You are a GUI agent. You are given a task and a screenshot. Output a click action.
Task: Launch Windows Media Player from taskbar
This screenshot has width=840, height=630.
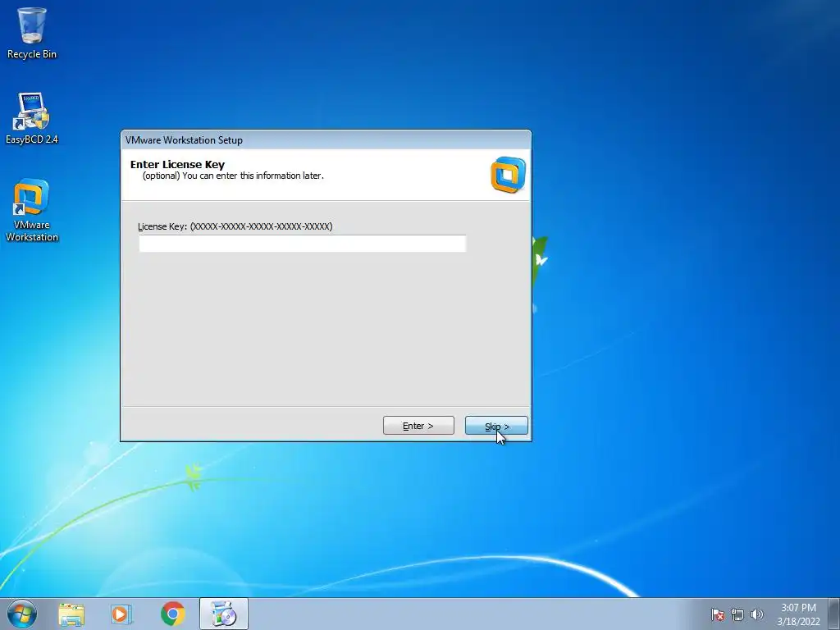click(121, 614)
